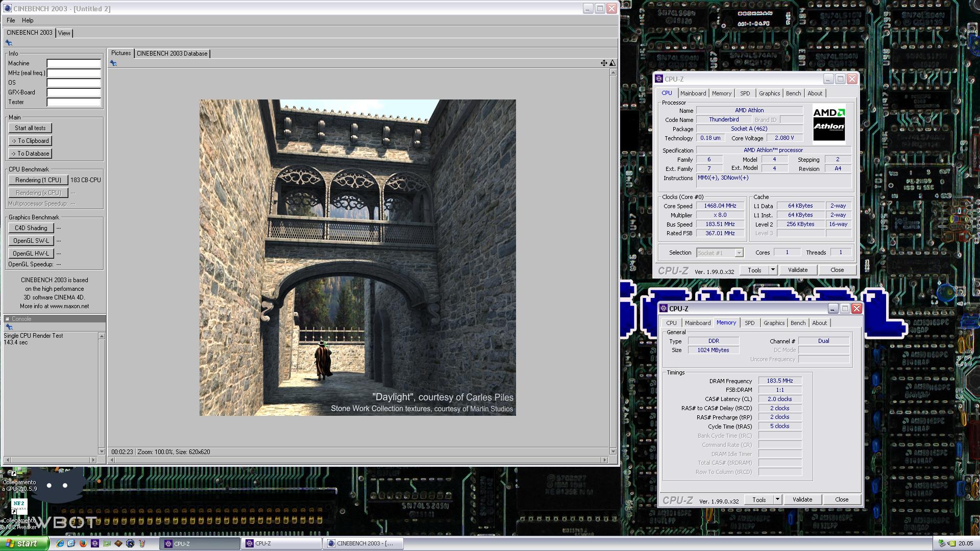Click the rendered Daylight image
This screenshot has height=551, width=980.
click(x=357, y=258)
